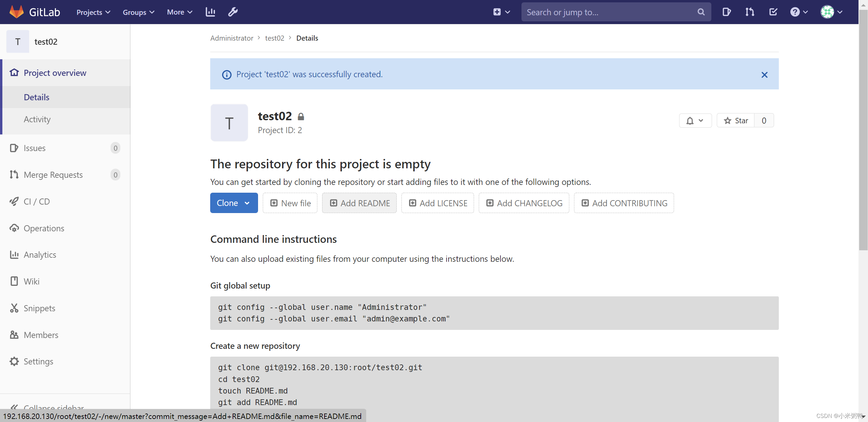
Task: Open the analytics chart icon in the navbar
Action: (210, 12)
